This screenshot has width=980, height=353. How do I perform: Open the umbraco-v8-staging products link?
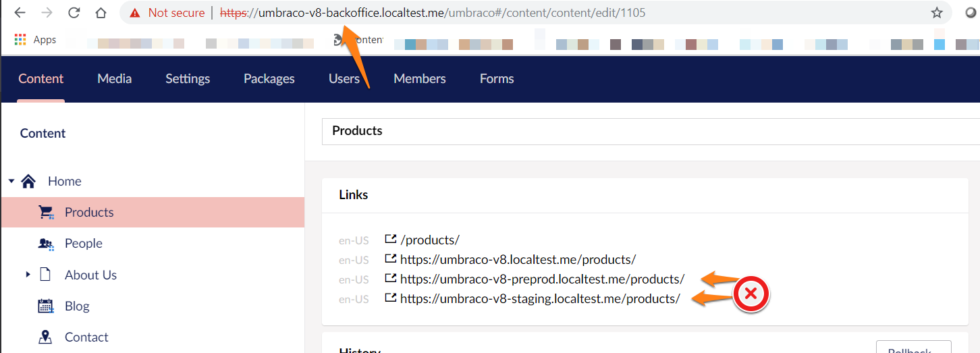point(539,299)
